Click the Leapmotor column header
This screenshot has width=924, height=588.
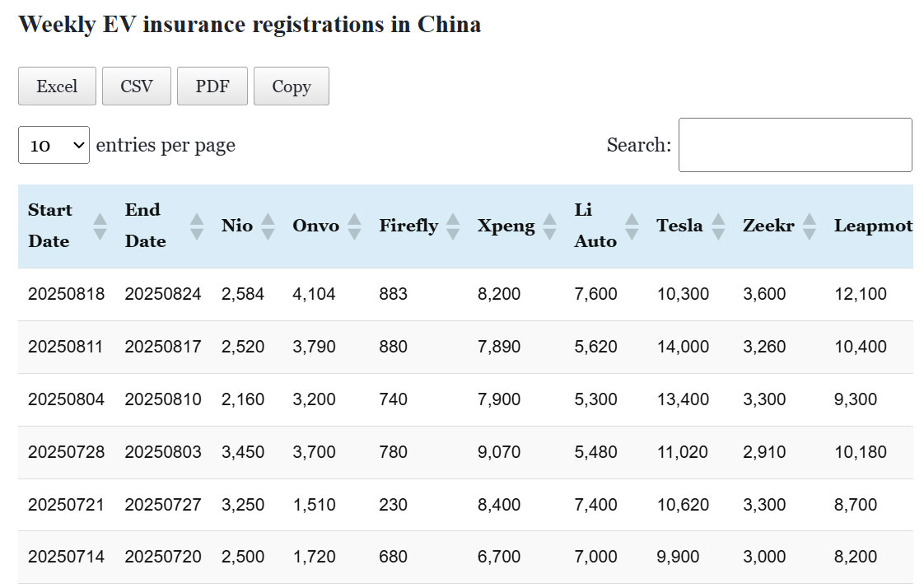pos(872,226)
